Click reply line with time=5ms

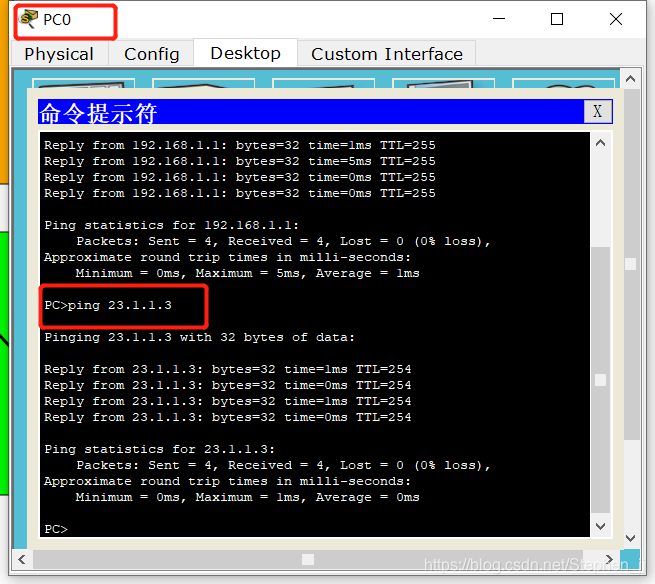240,161
